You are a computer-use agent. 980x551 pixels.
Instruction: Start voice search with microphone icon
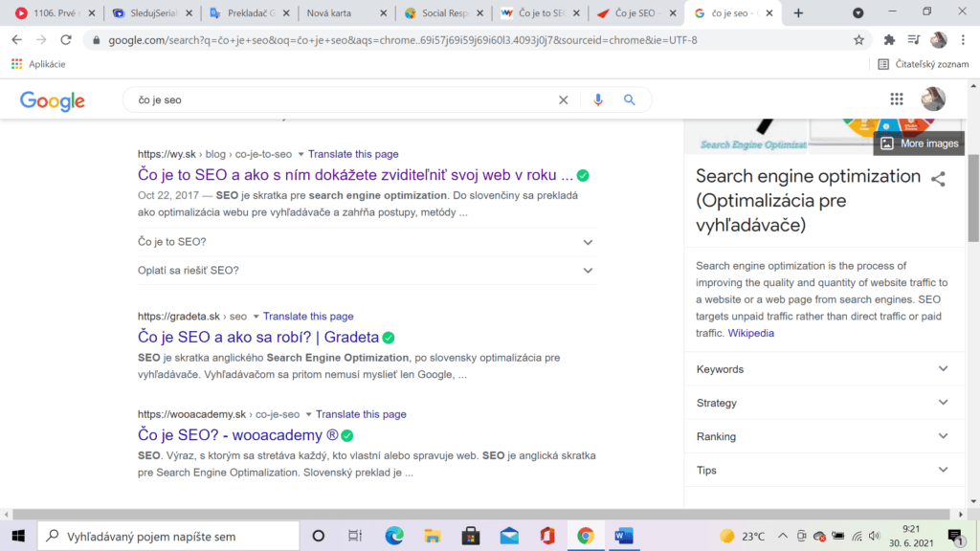[x=598, y=99]
